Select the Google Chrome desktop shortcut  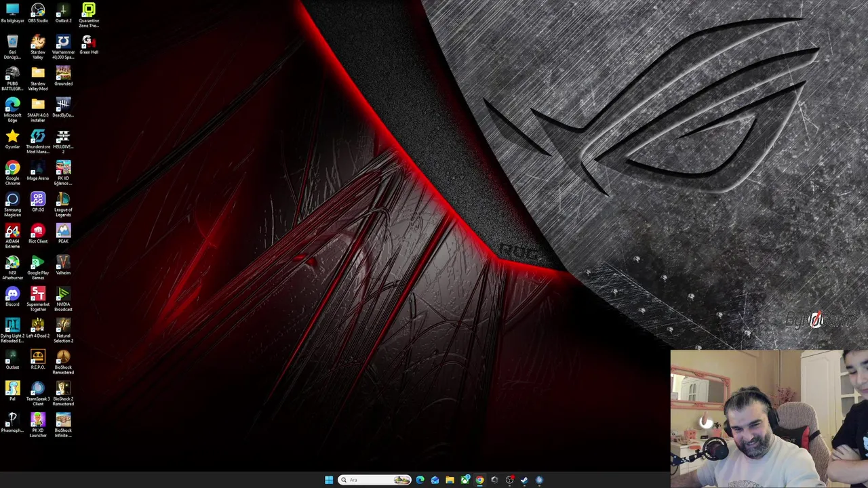coord(12,173)
